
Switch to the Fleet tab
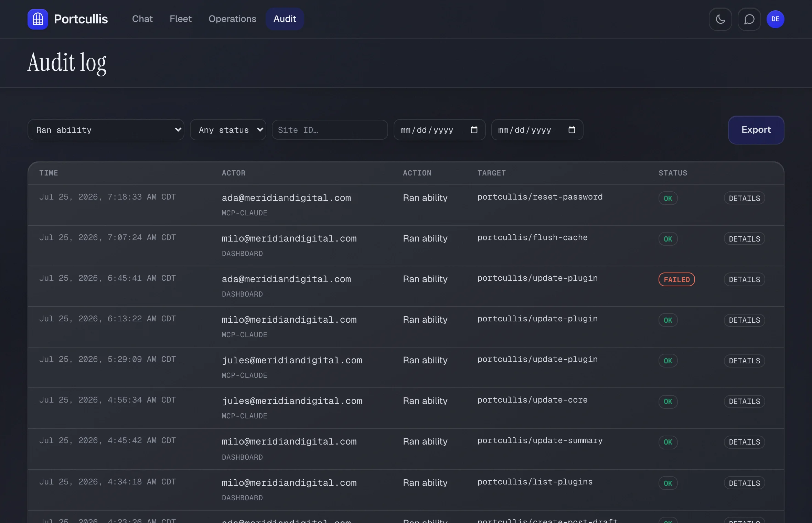pyautogui.click(x=181, y=19)
